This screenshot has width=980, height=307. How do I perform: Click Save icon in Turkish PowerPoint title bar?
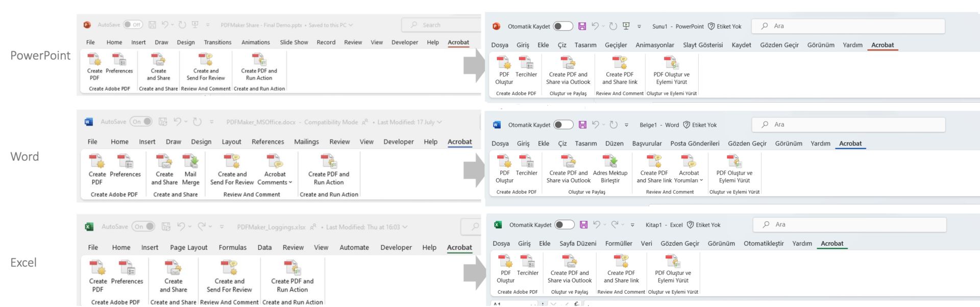pyautogui.click(x=582, y=26)
